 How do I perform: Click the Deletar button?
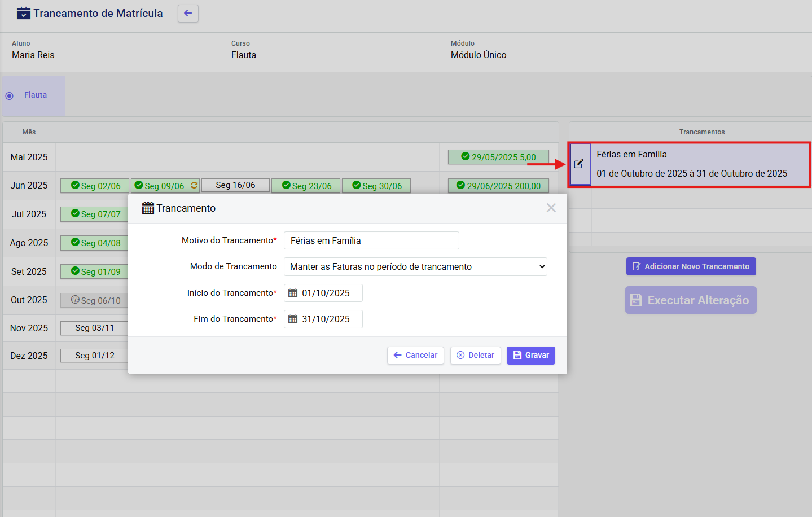point(475,356)
